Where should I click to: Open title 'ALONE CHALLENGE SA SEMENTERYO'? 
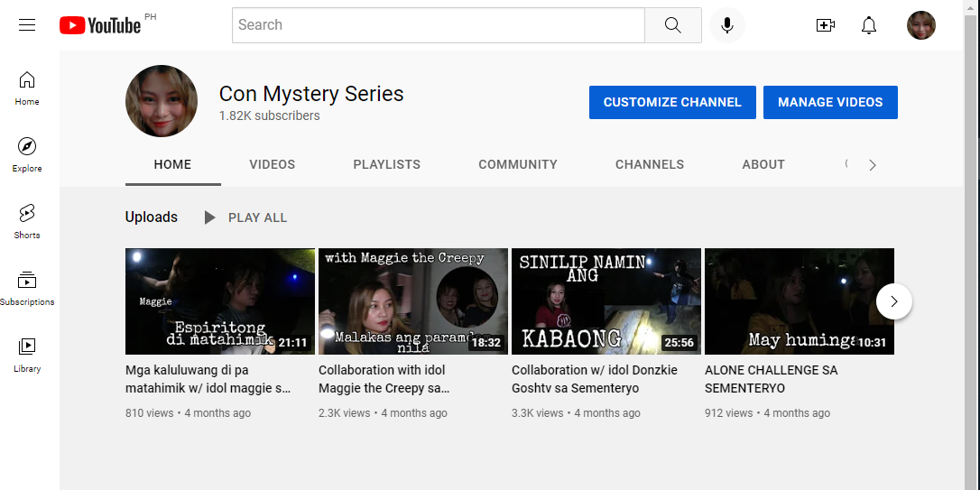pos(772,379)
